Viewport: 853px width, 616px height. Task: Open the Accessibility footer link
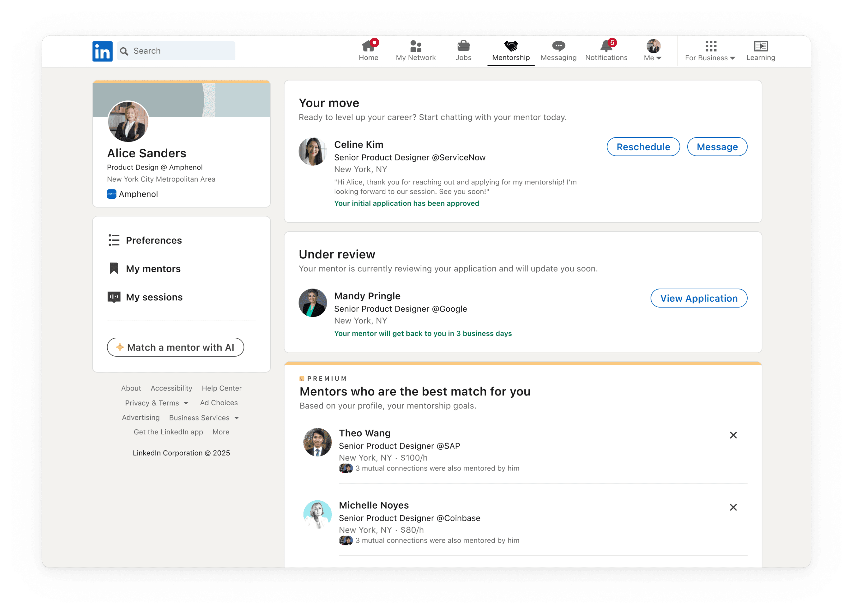172,388
